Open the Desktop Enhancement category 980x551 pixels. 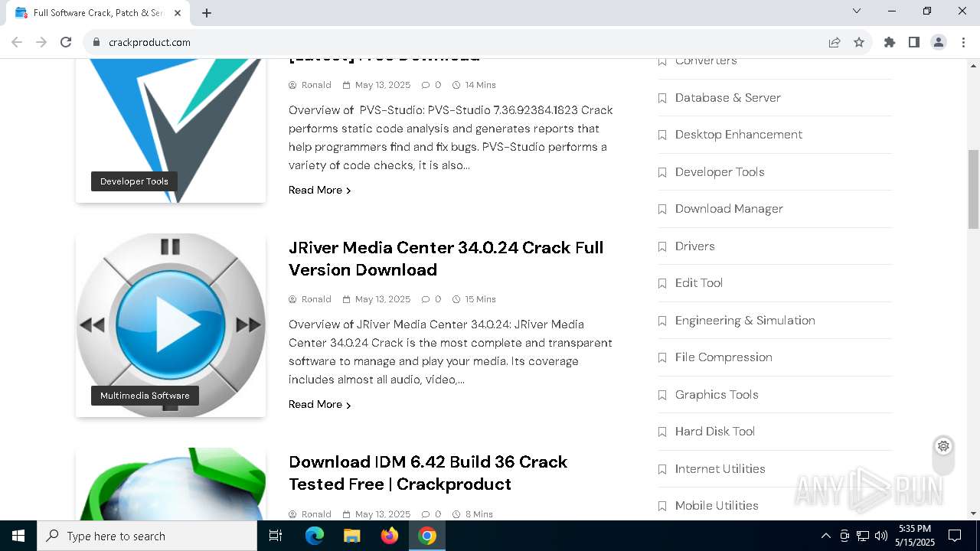tap(739, 134)
